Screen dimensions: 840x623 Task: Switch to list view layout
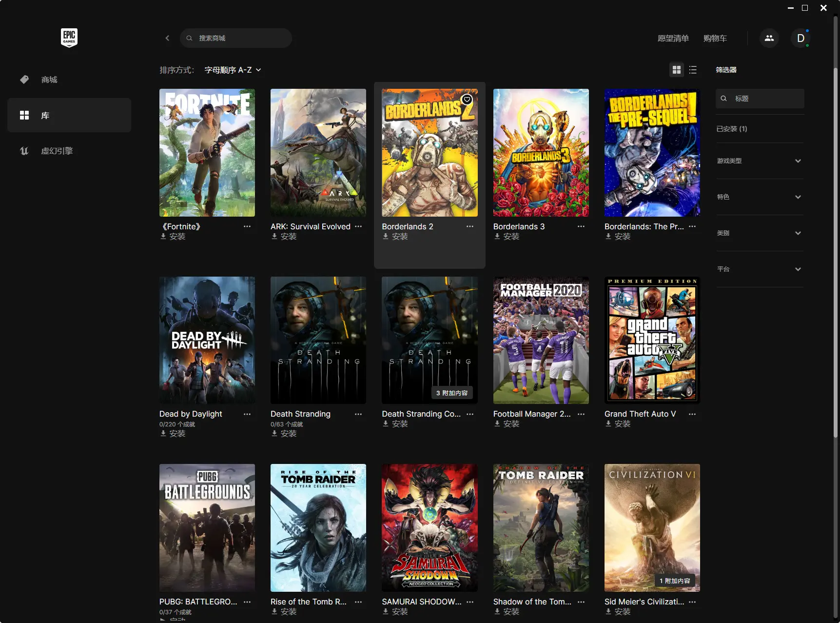pyautogui.click(x=693, y=70)
